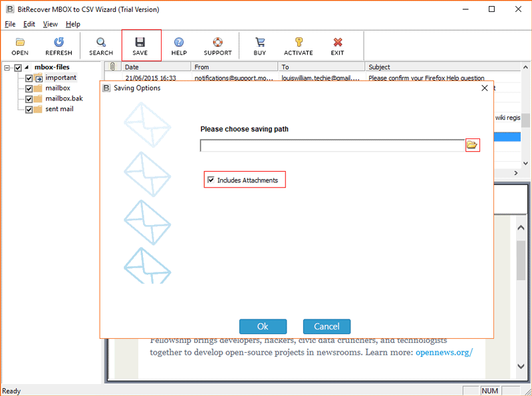Click the attachment paperclip column header
The height and width of the screenshot is (396, 532).
coord(112,67)
